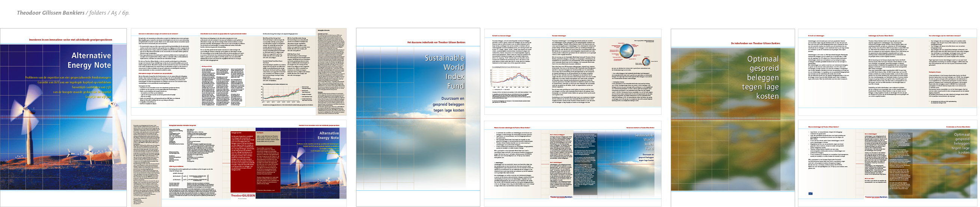Click the Gilissen Bankiers logo on index funds spread
Viewport: 980px width, 207px height.
[876, 197]
